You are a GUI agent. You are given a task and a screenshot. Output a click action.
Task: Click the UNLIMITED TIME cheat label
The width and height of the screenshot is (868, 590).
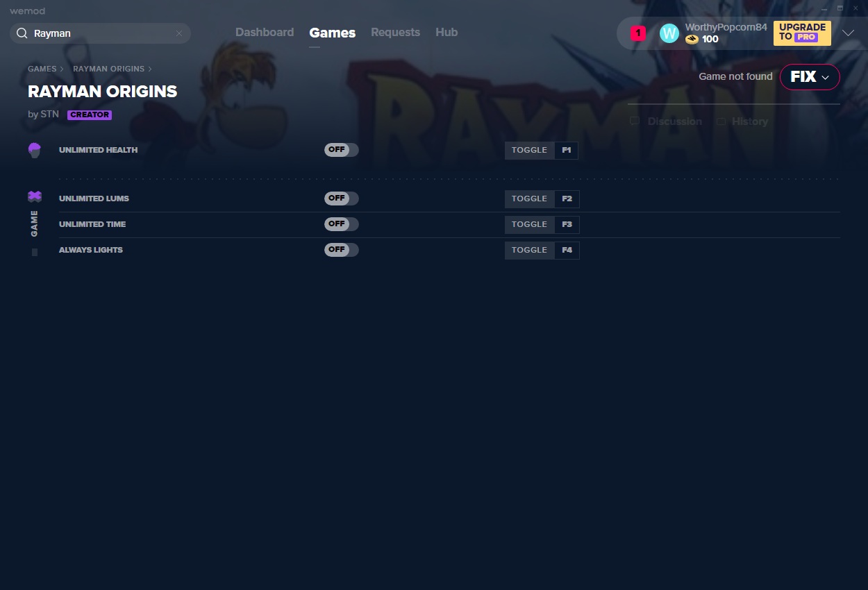click(x=92, y=224)
